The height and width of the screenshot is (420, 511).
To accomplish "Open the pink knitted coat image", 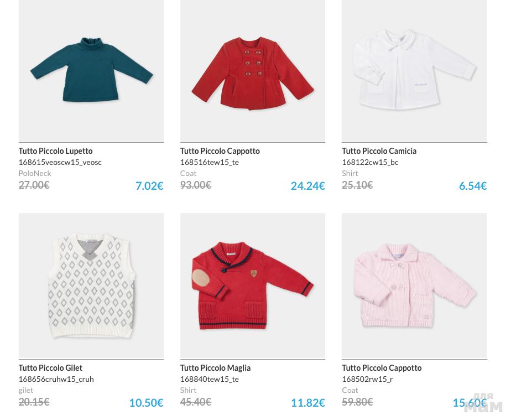I will click(x=414, y=287).
